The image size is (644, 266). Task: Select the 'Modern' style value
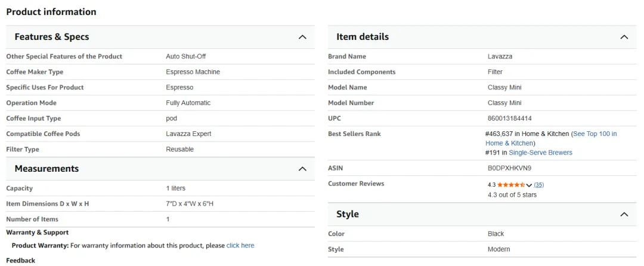499,249
